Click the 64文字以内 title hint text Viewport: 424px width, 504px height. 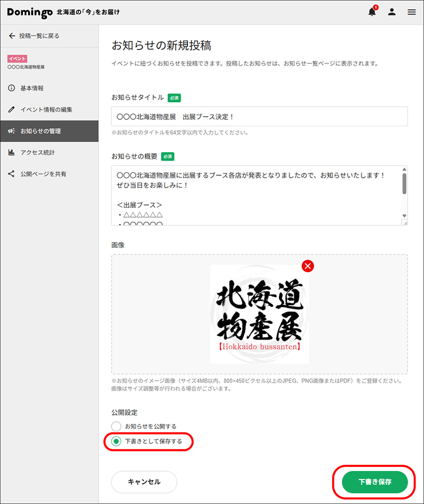(180, 133)
